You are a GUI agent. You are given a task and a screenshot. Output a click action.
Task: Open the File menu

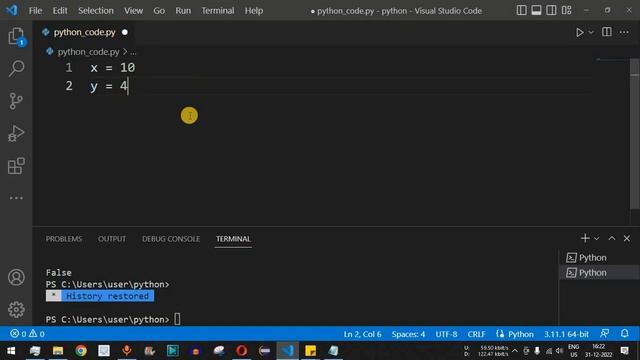point(35,11)
